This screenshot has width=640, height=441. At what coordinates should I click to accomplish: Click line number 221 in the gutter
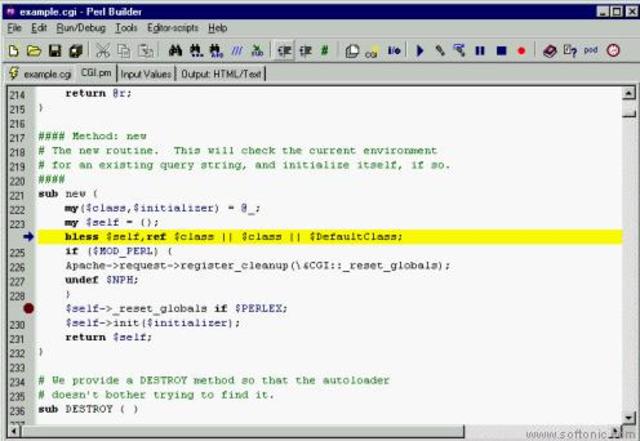17,196
